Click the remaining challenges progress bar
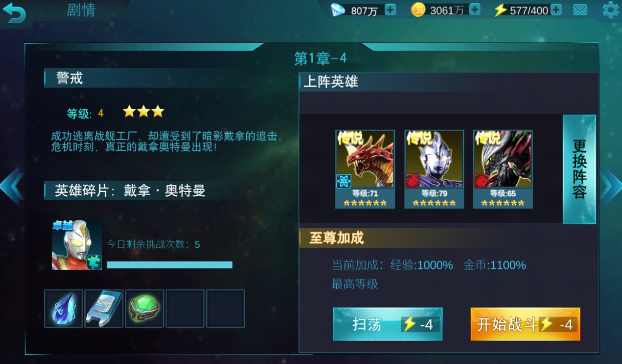622x364 pixels. (x=169, y=265)
